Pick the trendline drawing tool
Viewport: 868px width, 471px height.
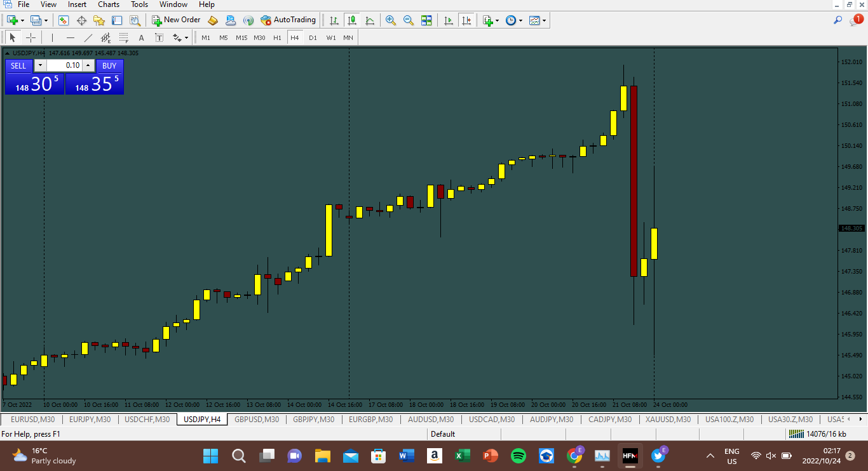tap(88, 37)
